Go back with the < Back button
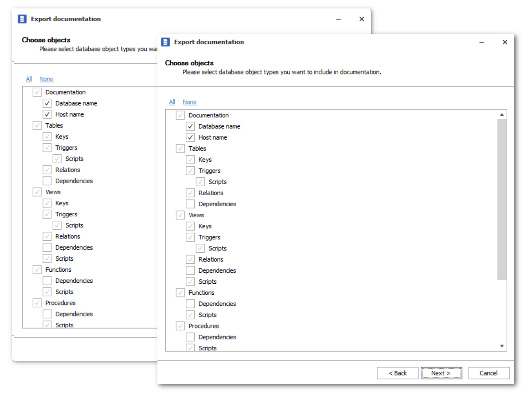The image size is (532, 399). (397, 373)
